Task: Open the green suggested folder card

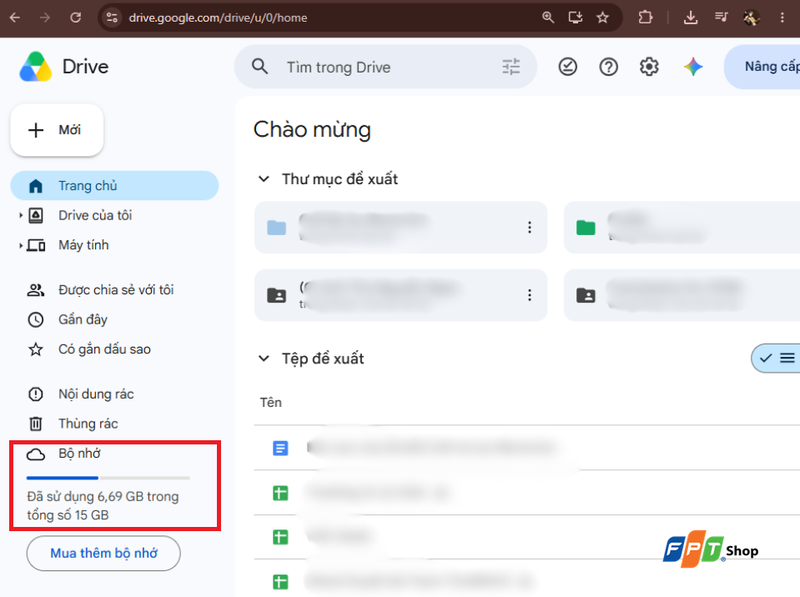Action: click(682, 228)
